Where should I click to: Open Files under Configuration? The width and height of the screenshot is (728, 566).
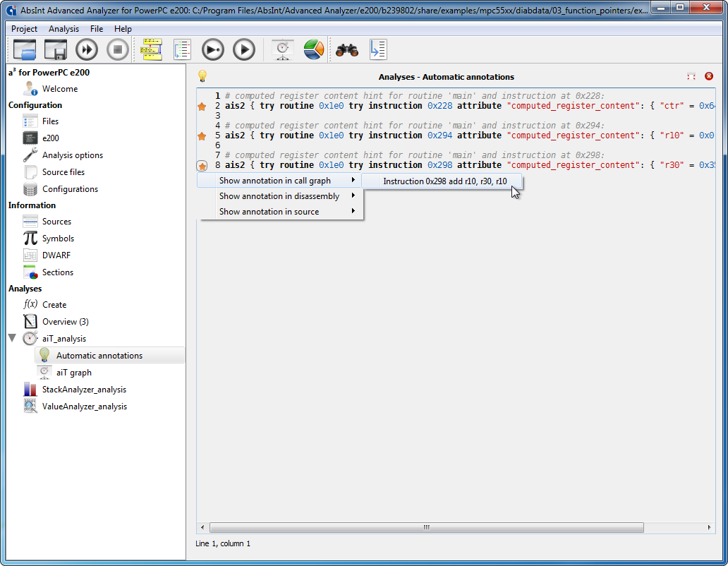pyautogui.click(x=50, y=121)
